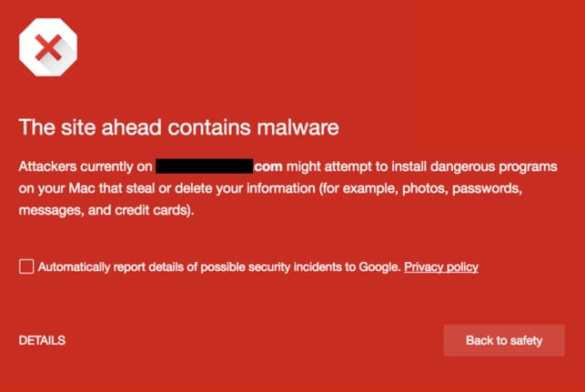Click the word 'malware' in the heading
The width and height of the screenshot is (585, 392).
pyautogui.click(x=298, y=127)
